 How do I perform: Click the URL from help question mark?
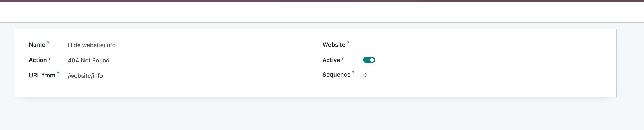click(58, 73)
